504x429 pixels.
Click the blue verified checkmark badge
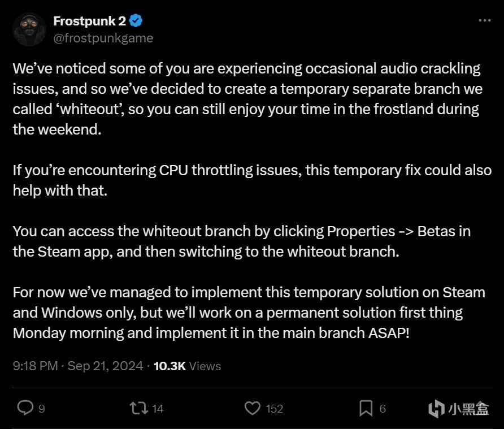pos(136,21)
